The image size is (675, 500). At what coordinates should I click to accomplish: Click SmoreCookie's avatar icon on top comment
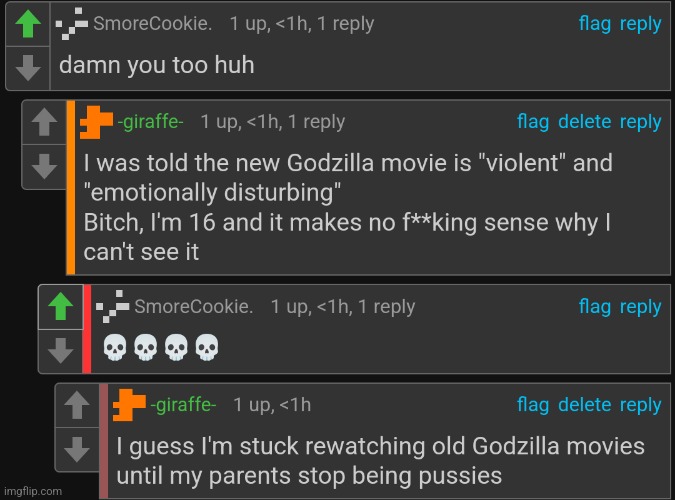(72, 24)
